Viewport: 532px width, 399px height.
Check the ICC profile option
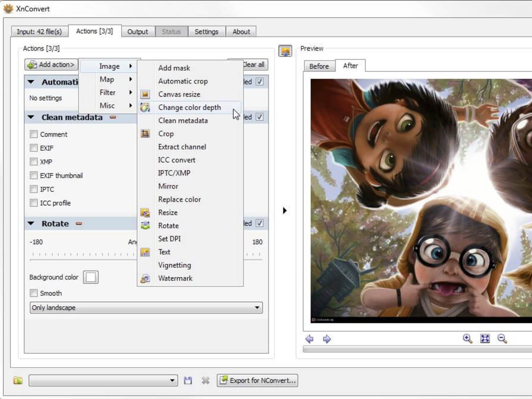(34, 203)
